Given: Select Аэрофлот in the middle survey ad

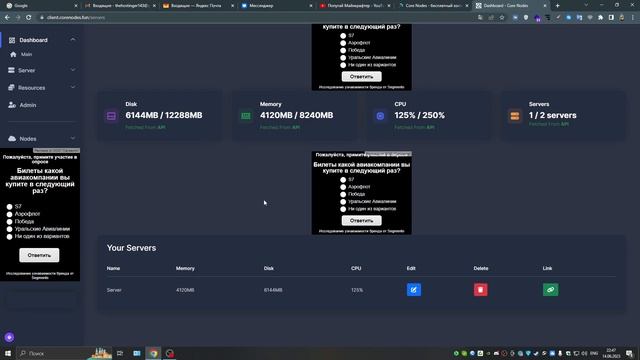Looking at the screenshot, I should [x=343, y=187].
